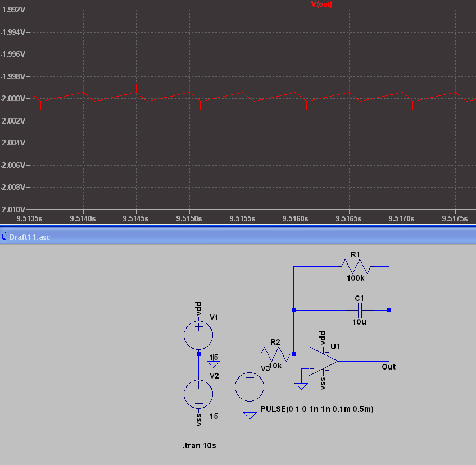This screenshot has height=465, width=476.
Task: Click the .tran 10s directive
Action: point(200,445)
